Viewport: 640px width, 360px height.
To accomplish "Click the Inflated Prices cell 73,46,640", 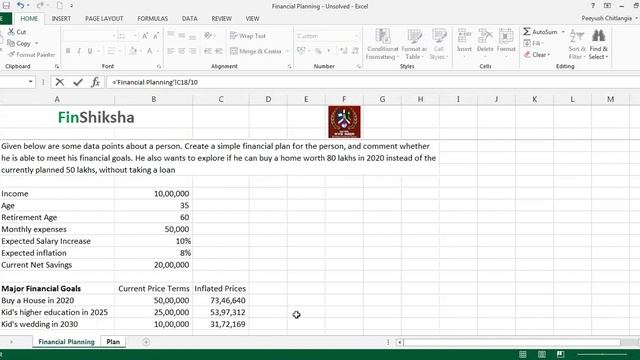I will [221, 300].
